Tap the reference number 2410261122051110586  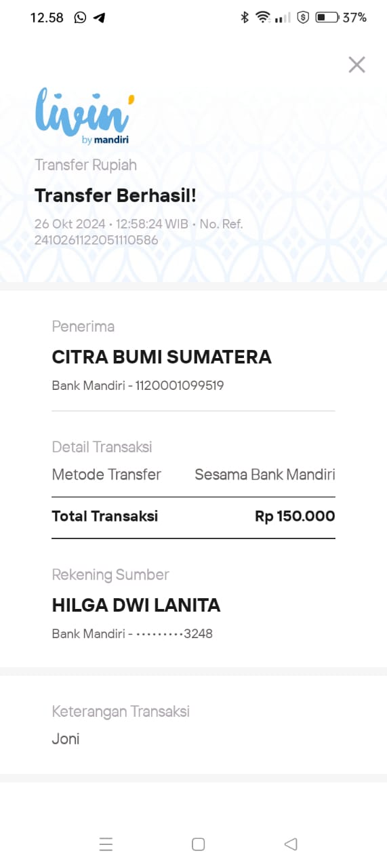(x=96, y=240)
